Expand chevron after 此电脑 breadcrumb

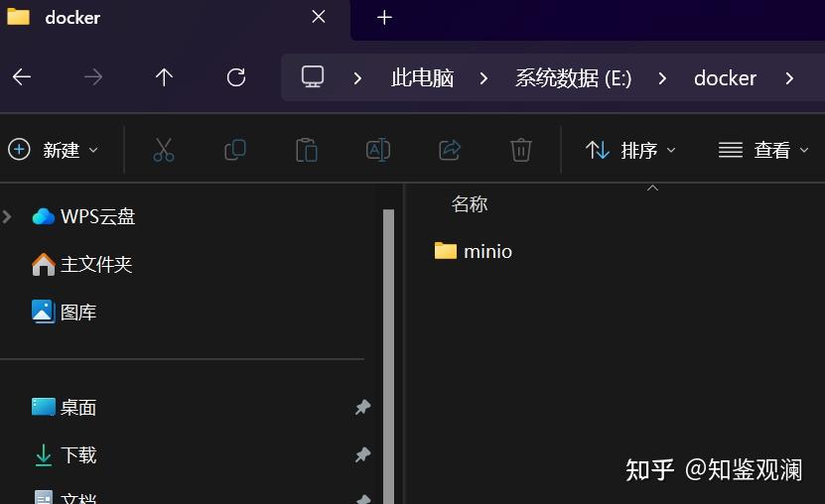[x=484, y=78]
